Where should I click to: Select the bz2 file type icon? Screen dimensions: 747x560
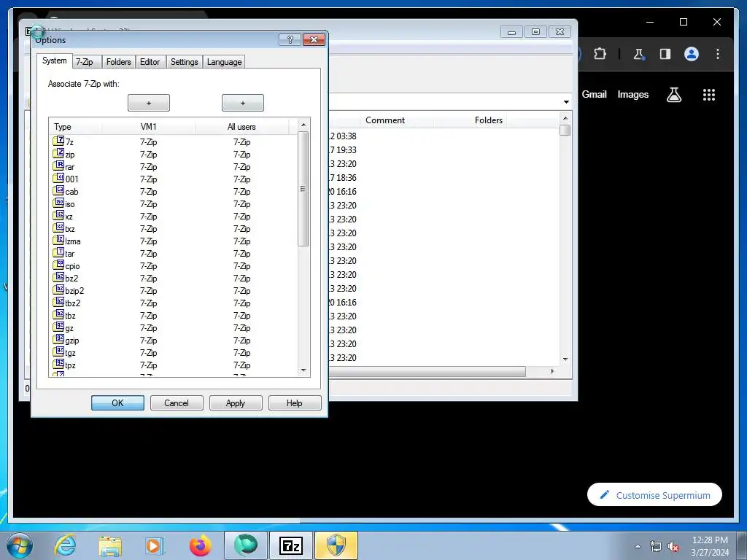point(58,277)
